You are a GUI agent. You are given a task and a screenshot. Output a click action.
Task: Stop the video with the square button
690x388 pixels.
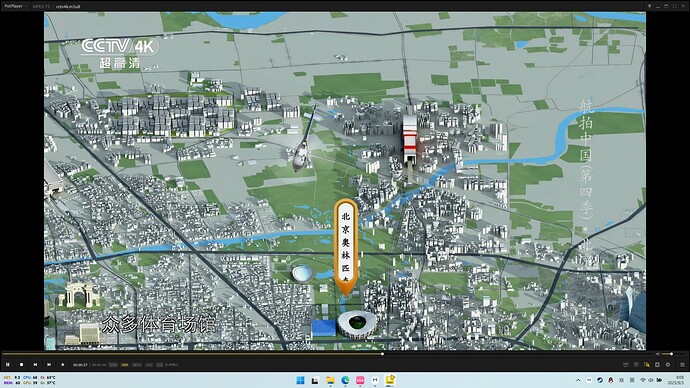click(x=21, y=365)
